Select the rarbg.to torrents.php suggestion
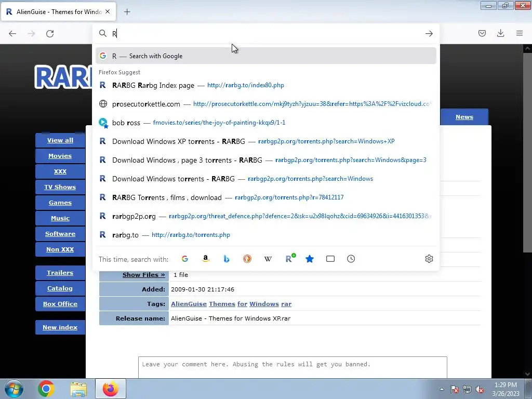The image size is (532, 399). [265, 235]
